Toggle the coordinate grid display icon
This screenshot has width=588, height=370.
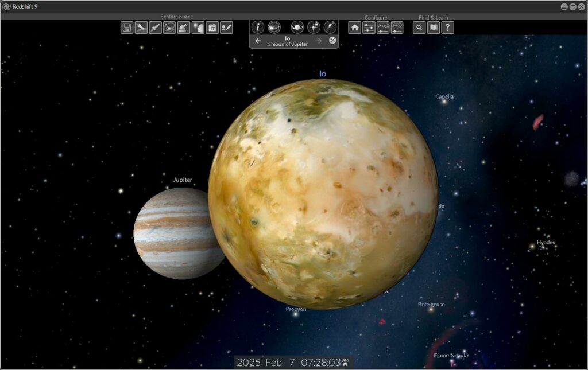pyautogui.click(x=397, y=28)
